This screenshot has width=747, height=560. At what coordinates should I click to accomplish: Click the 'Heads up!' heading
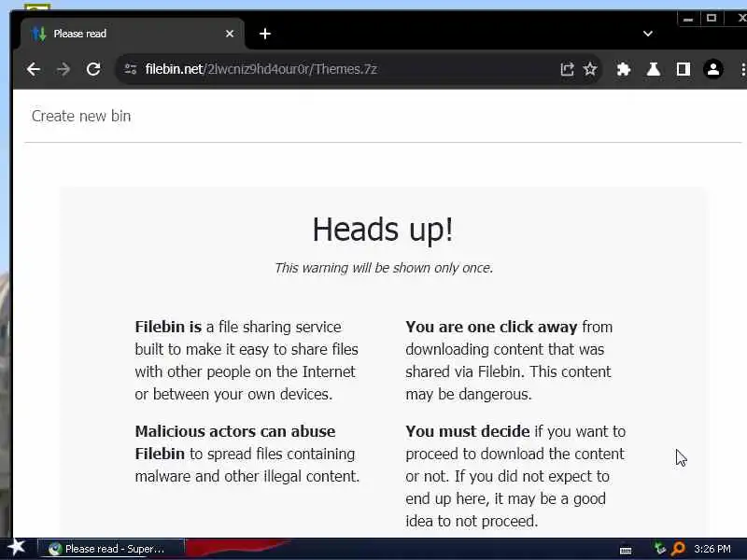click(x=383, y=230)
